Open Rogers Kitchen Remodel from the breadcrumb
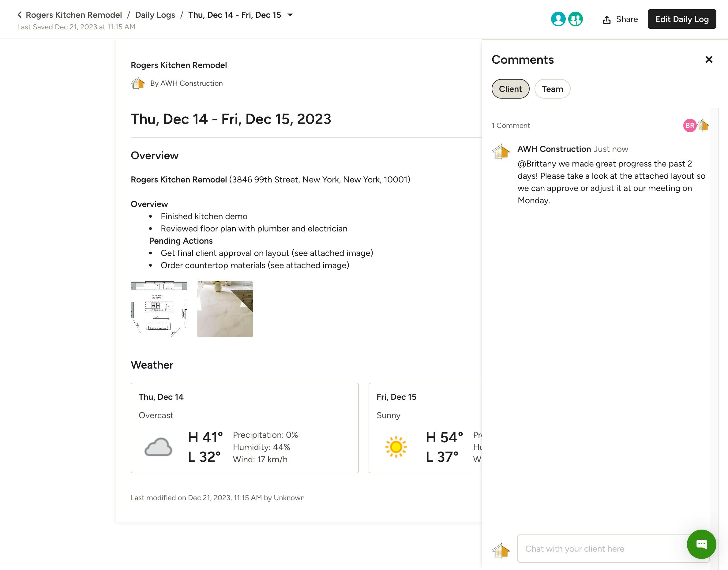 click(74, 15)
